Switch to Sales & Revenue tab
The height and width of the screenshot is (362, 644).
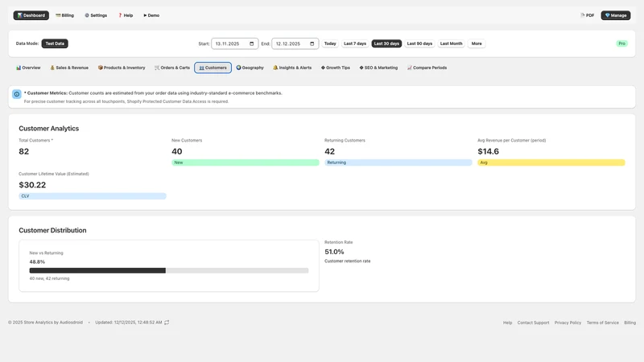(x=69, y=68)
